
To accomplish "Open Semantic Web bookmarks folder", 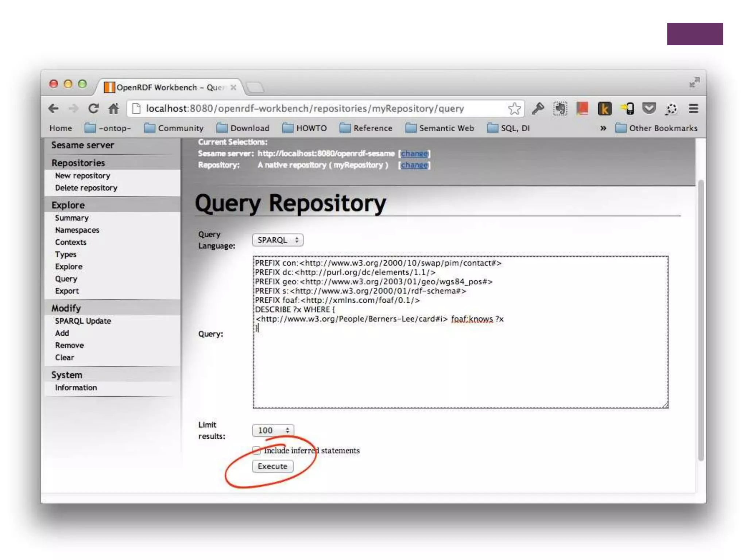I will pos(440,128).
